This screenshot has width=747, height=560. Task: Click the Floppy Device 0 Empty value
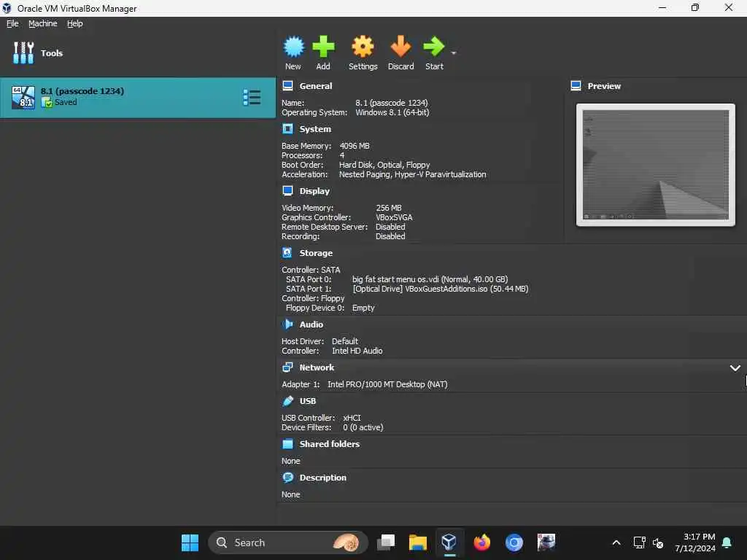[363, 308]
